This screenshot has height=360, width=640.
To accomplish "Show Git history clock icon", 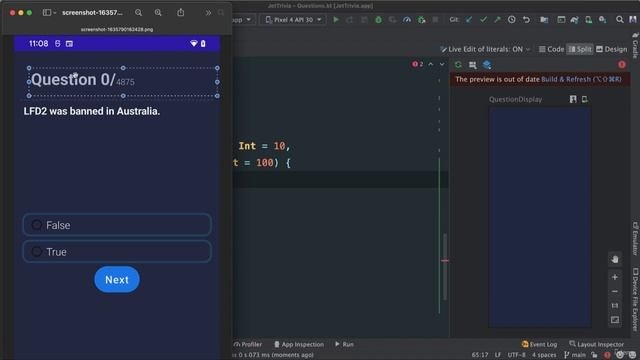I will pyautogui.click(x=511, y=20).
